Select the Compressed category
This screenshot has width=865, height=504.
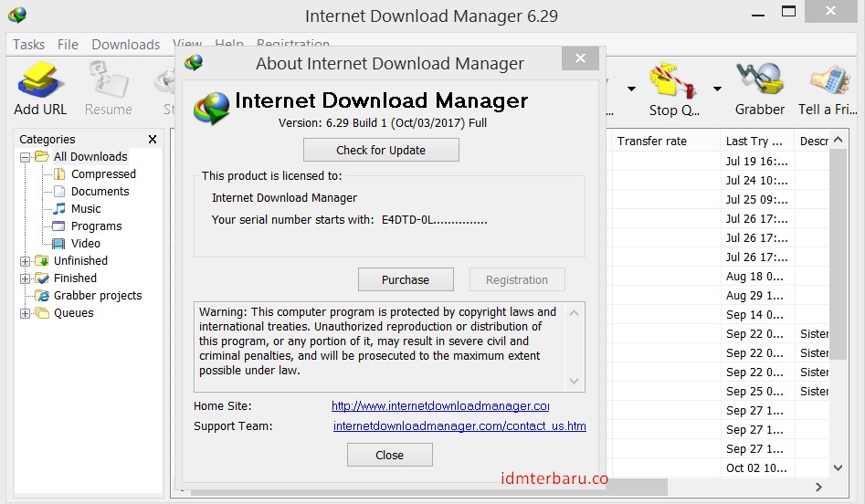click(x=103, y=174)
